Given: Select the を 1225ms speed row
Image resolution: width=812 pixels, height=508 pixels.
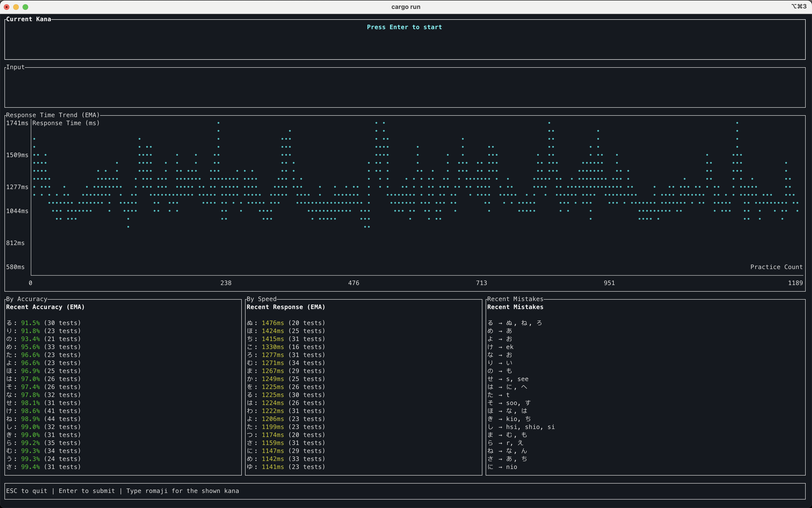Looking at the screenshot, I should tap(286, 387).
